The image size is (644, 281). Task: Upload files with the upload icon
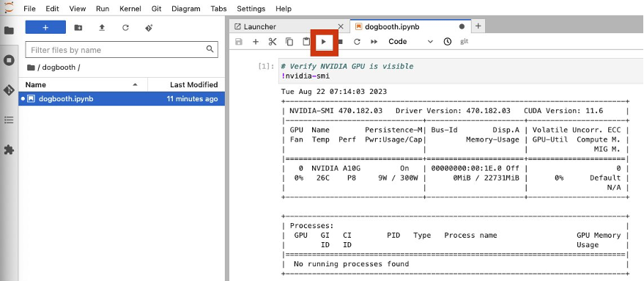tap(102, 28)
